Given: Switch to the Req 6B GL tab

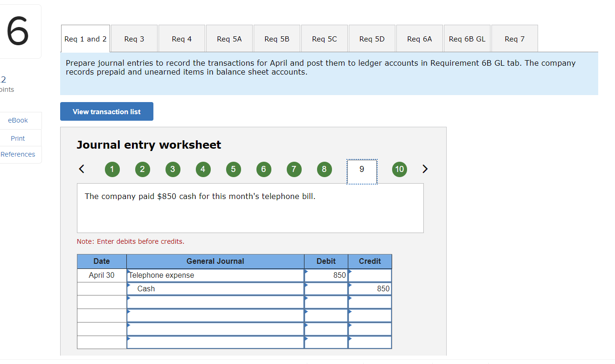Looking at the screenshot, I should (x=467, y=38).
